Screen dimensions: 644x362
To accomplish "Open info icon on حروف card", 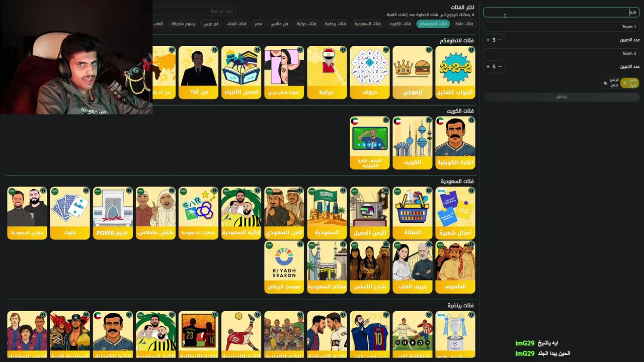I will (x=386, y=50).
